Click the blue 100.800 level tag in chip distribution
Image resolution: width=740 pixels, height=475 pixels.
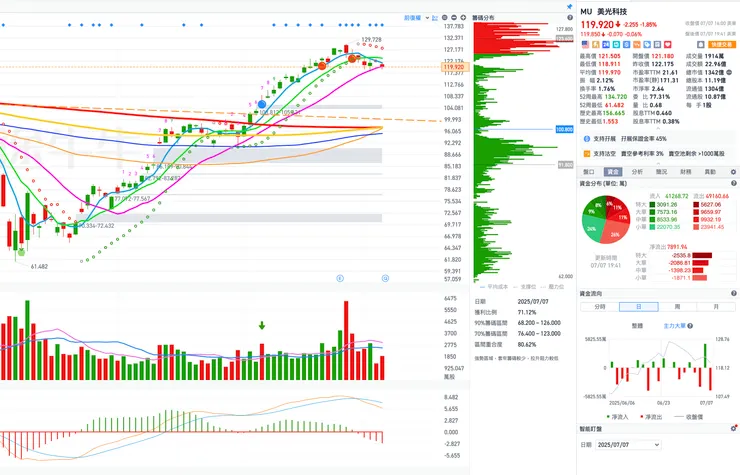[x=564, y=129]
